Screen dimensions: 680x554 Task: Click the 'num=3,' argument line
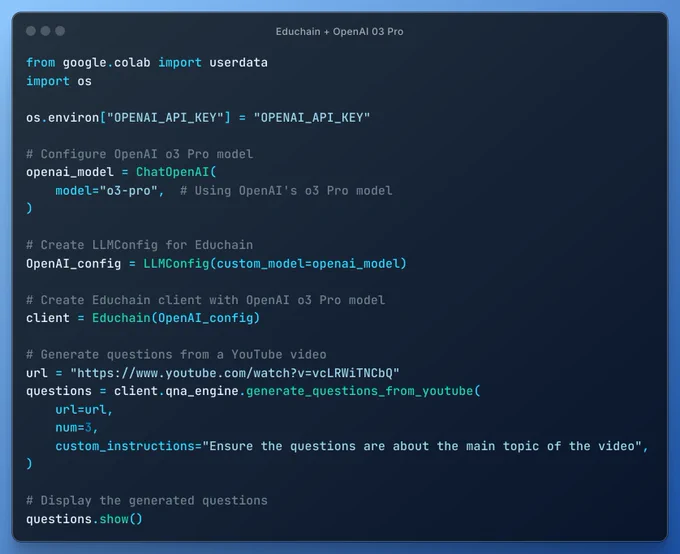point(77,428)
